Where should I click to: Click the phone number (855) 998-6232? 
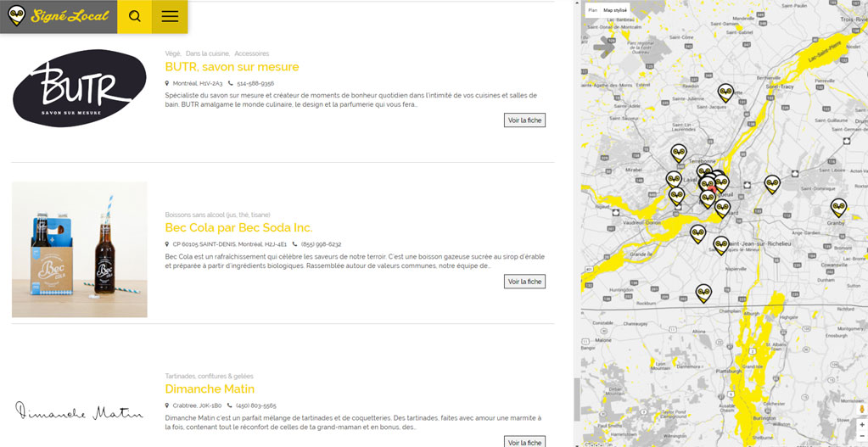(x=321, y=244)
